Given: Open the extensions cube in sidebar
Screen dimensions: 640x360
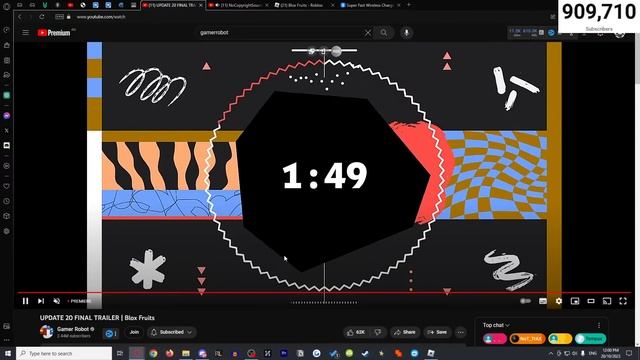Looking at the screenshot, I should tap(7, 216).
